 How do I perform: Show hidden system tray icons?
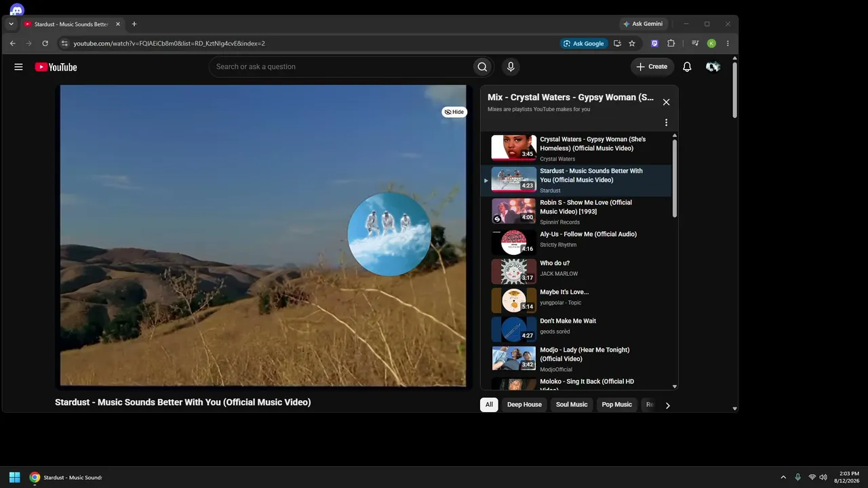783,477
